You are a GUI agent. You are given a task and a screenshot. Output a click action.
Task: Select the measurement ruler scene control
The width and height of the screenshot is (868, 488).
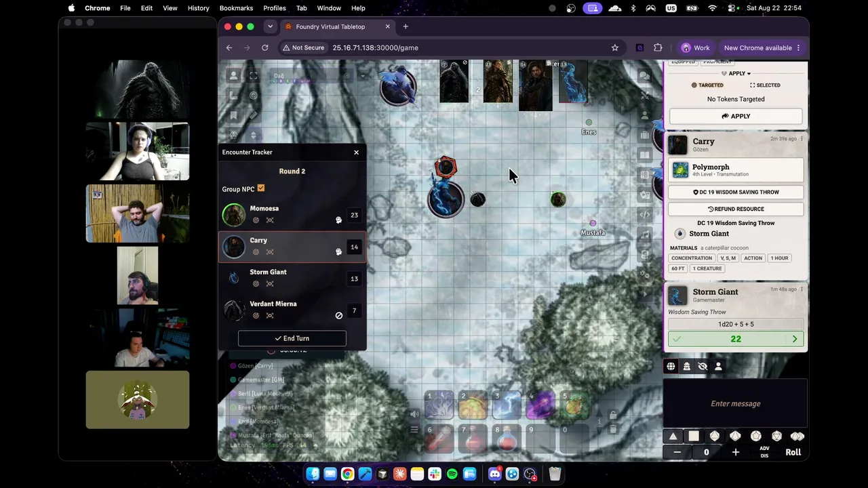click(234, 96)
